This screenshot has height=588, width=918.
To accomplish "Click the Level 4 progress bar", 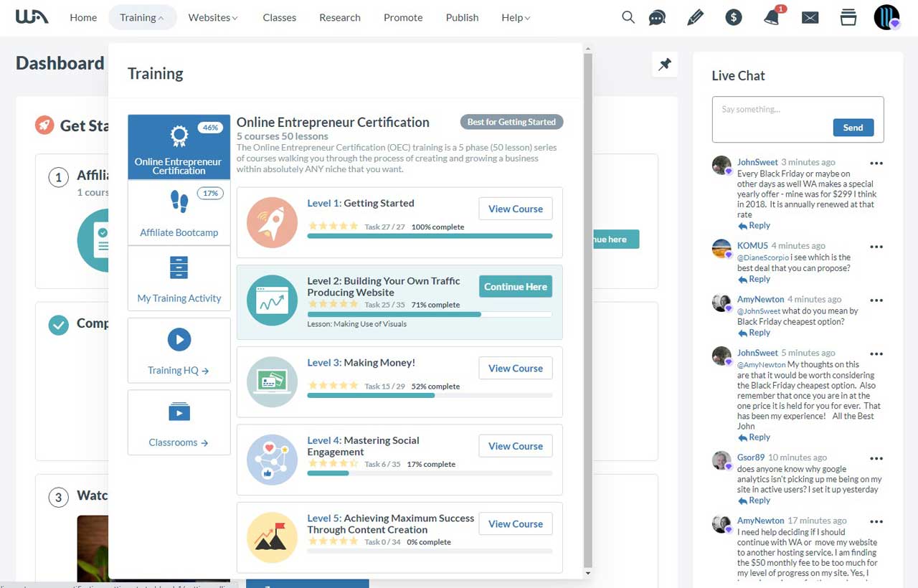I will [430, 473].
